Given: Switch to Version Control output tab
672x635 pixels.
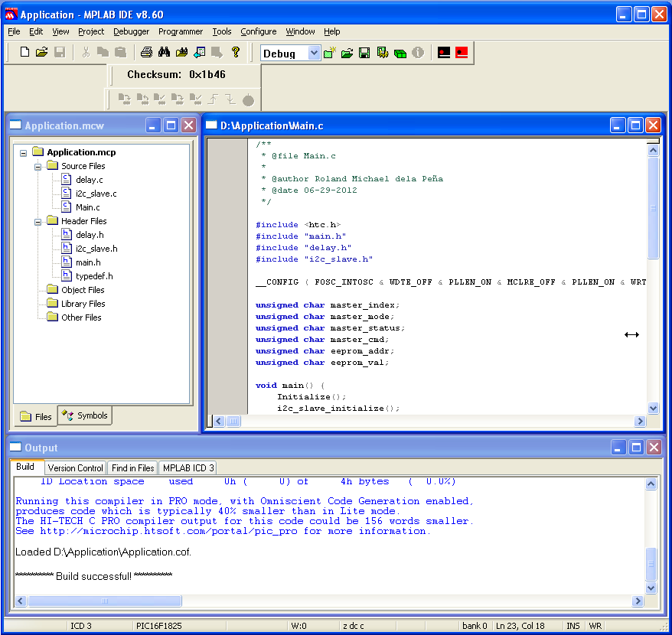Looking at the screenshot, I should pyautogui.click(x=75, y=468).
